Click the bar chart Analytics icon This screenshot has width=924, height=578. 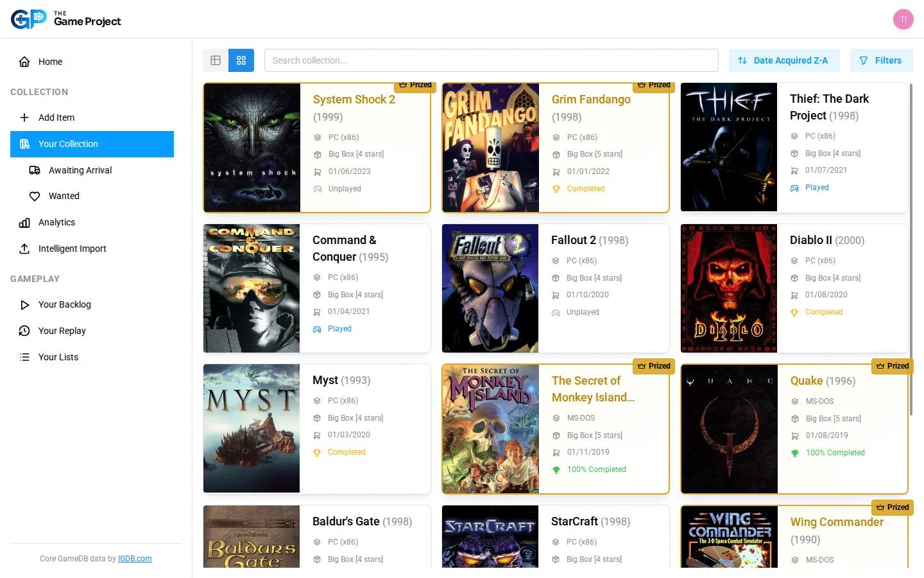pos(24,222)
